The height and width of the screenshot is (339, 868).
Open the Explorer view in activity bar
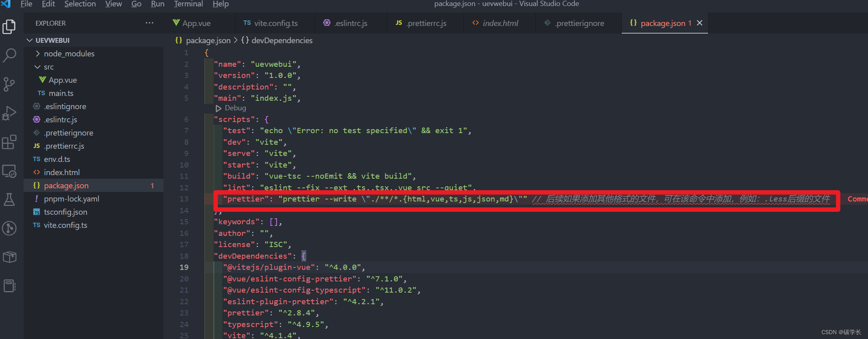9,27
